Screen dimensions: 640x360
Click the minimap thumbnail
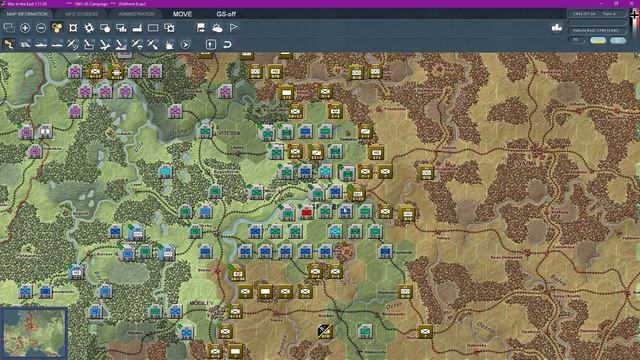coord(34,333)
